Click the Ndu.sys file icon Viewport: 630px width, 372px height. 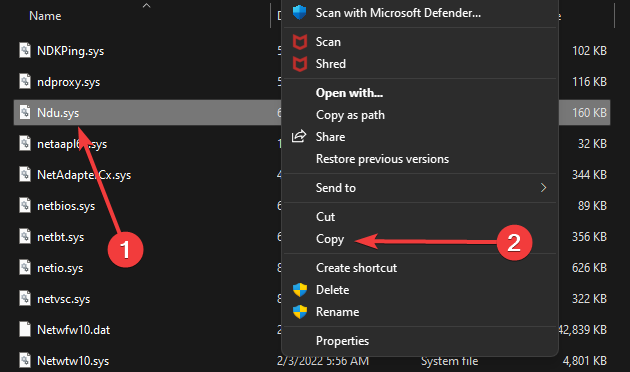25,112
